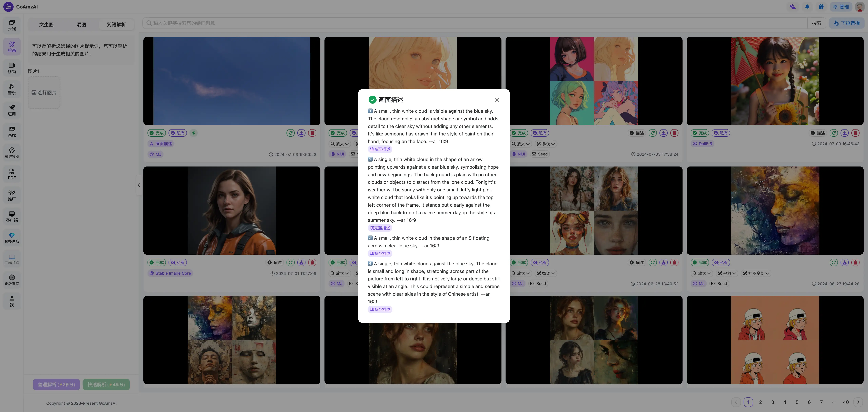
Task: Go to page 3 in pagination
Action: 773,402
